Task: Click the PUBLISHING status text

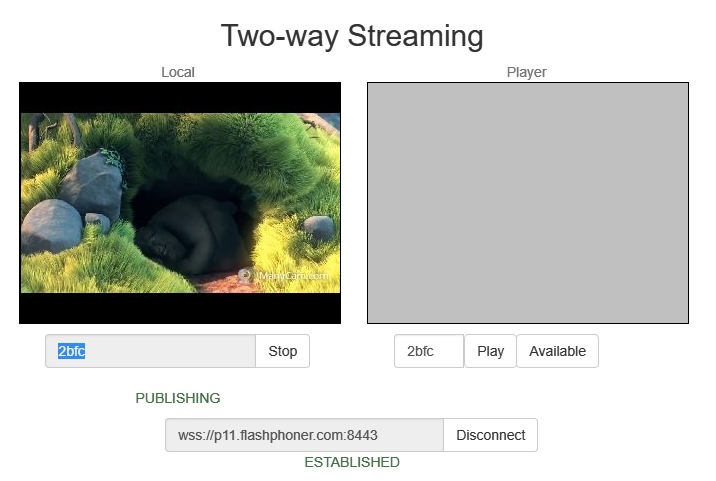Action: tap(178, 398)
